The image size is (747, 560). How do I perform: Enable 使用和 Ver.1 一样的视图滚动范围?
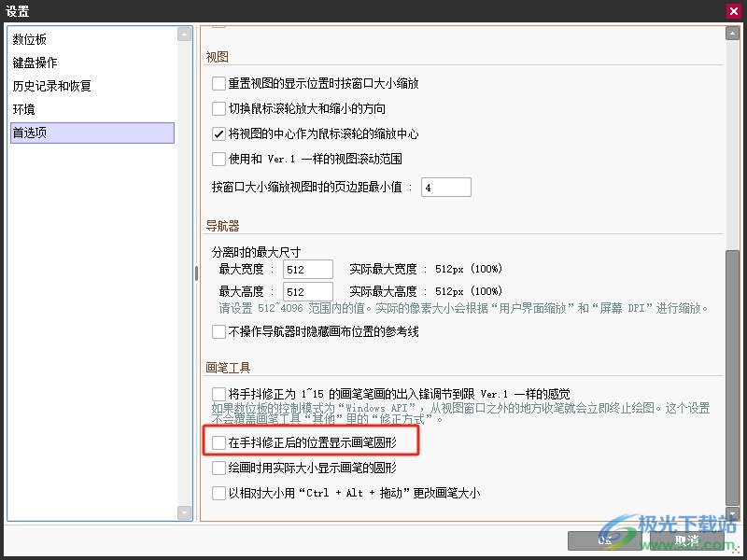click(x=218, y=159)
